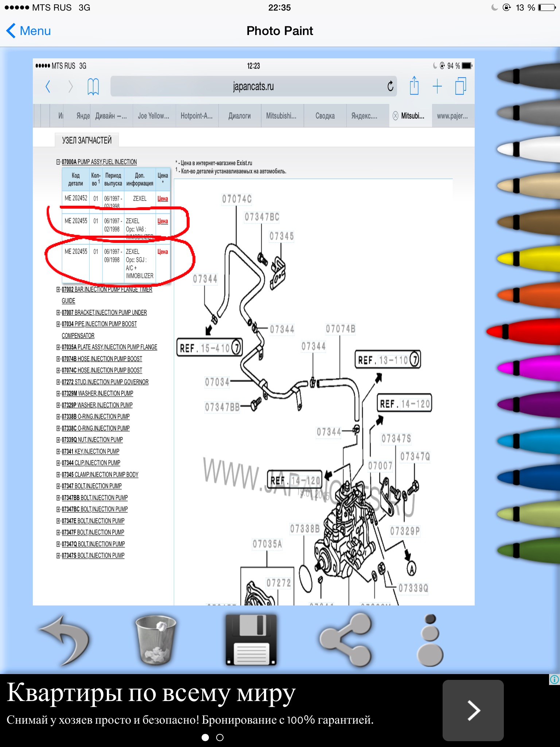The width and height of the screenshot is (560, 747).
Task: Choose the dark blue marker
Action: pos(529,477)
